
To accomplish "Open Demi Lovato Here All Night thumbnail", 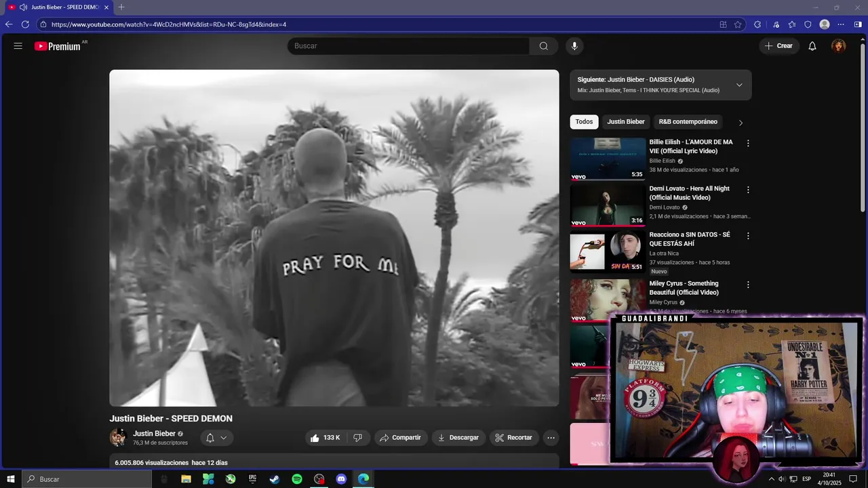I will click(608, 205).
